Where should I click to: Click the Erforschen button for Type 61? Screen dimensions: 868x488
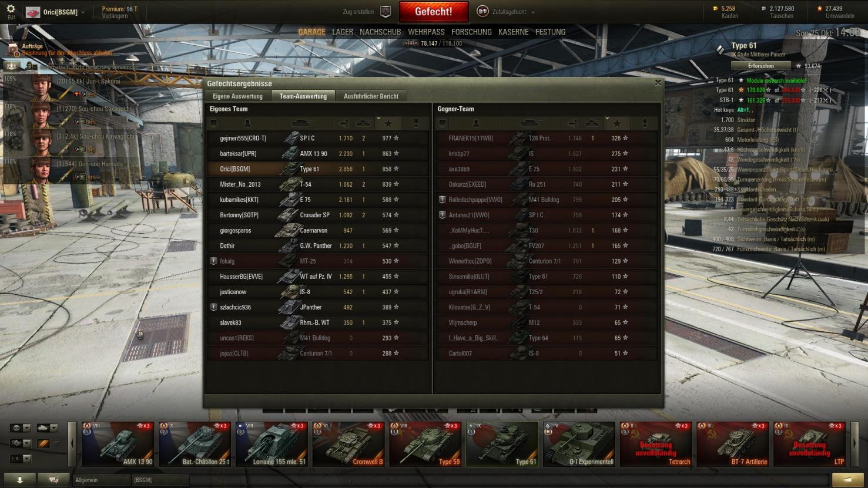tap(761, 66)
